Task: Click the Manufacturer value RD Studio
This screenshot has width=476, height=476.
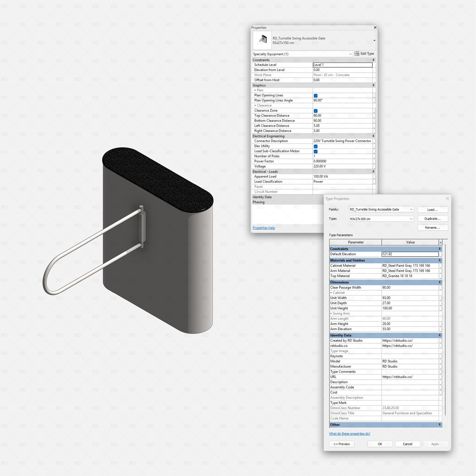Action: click(410, 366)
